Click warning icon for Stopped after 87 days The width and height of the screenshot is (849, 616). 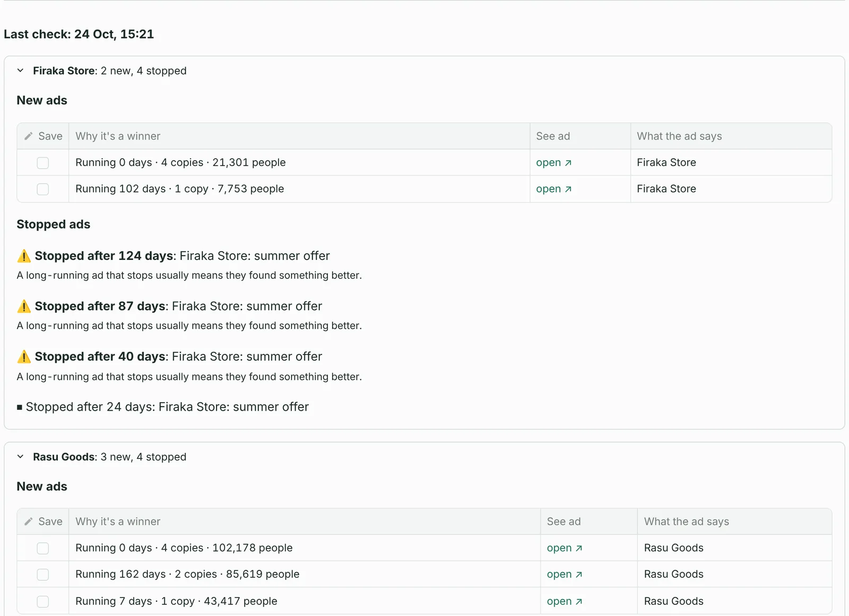tap(24, 306)
